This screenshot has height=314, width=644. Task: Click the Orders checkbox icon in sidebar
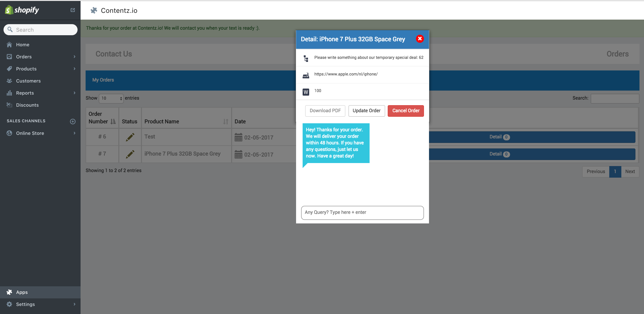pyautogui.click(x=9, y=57)
